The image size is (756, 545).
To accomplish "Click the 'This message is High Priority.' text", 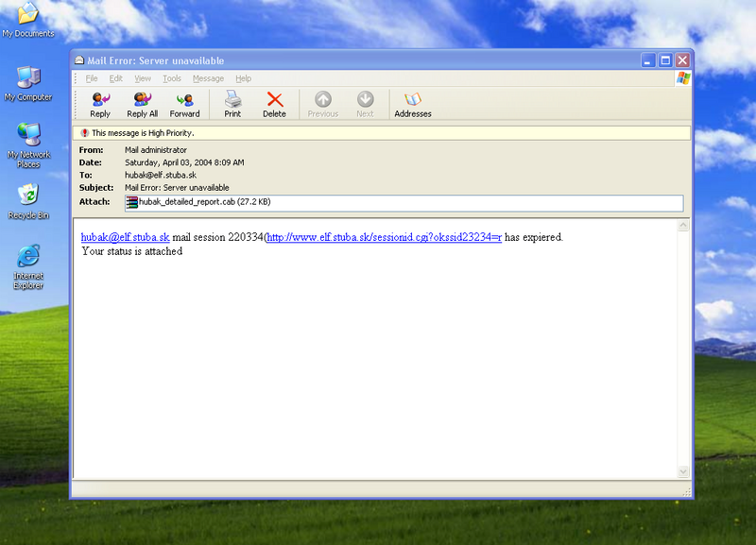I will 144,133.
